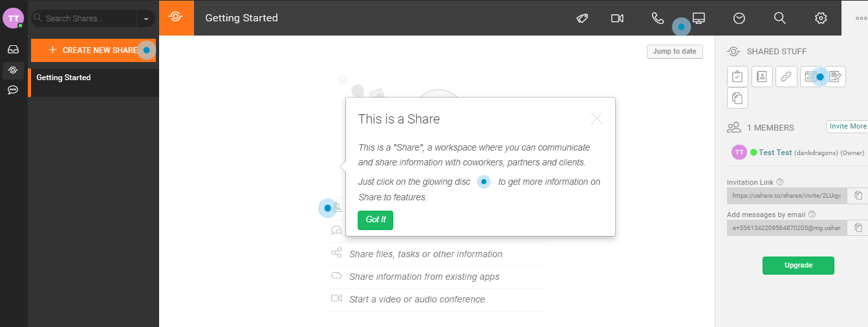Click Create New Share button
The height and width of the screenshot is (327, 868).
coord(94,50)
